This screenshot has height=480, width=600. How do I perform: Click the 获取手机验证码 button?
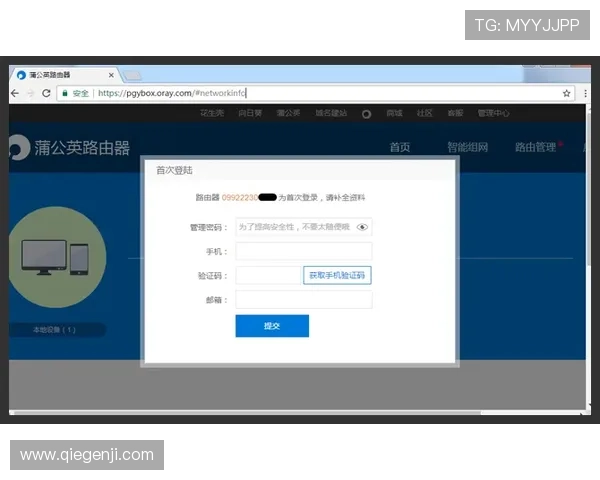337,275
